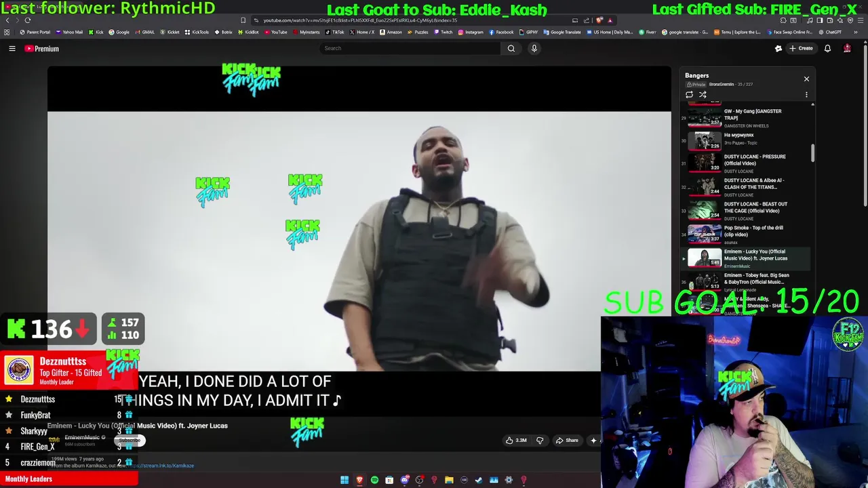Play the На мурмулях playlist item
This screenshot has height=488, width=868.
click(746, 141)
